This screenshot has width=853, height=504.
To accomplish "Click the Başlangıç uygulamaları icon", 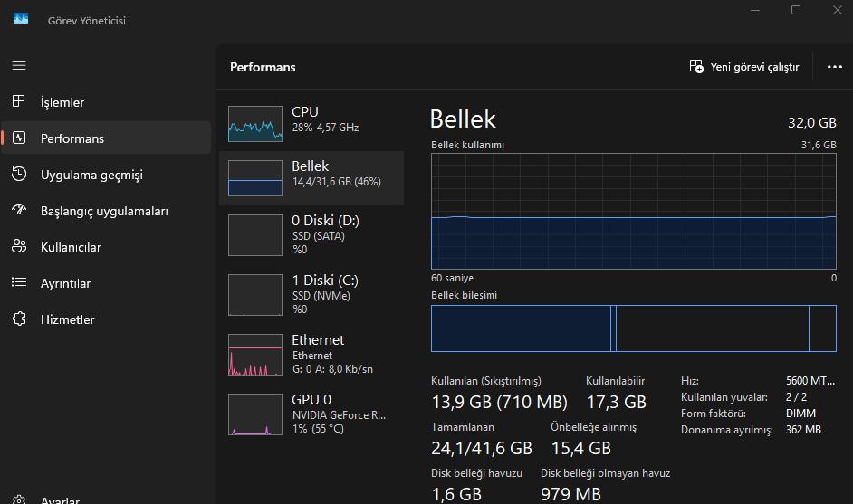I will [19, 211].
